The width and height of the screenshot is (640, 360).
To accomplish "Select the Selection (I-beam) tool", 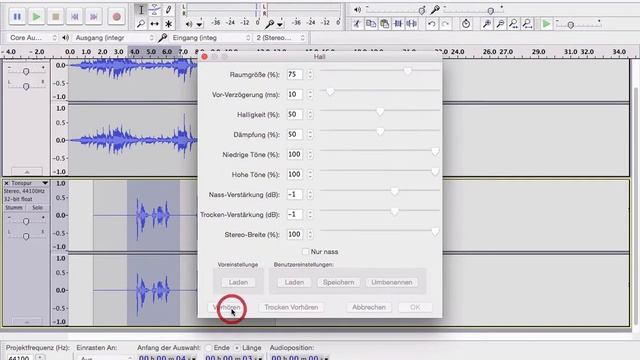I will tap(141, 10).
